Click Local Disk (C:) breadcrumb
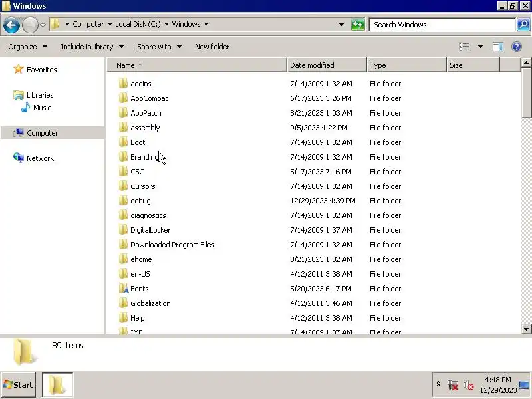532x399 pixels. pyautogui.click(x=138, y=24)
